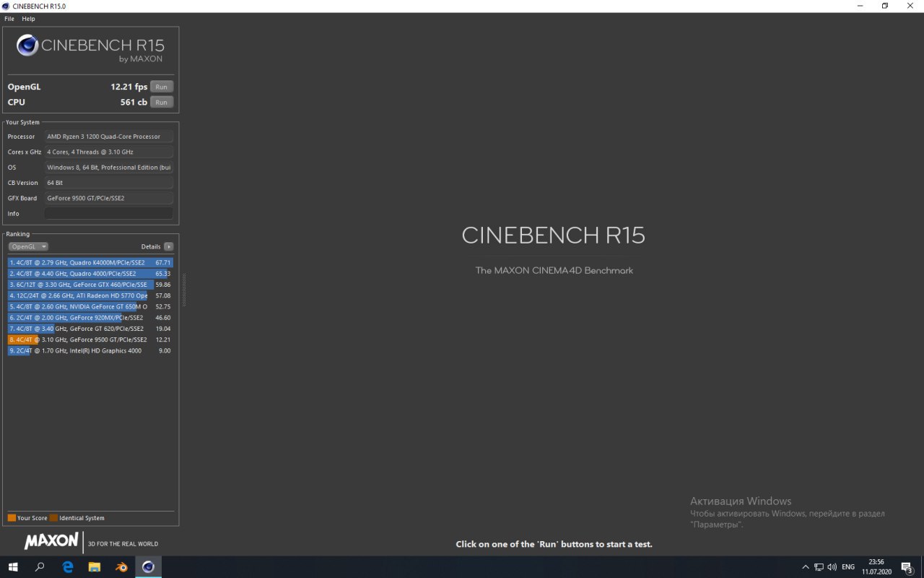This screenshot has height=578, width=924.
Task: Click the MAXON logo at bottom
Action: pyautogui.click(x=51, y=541)
